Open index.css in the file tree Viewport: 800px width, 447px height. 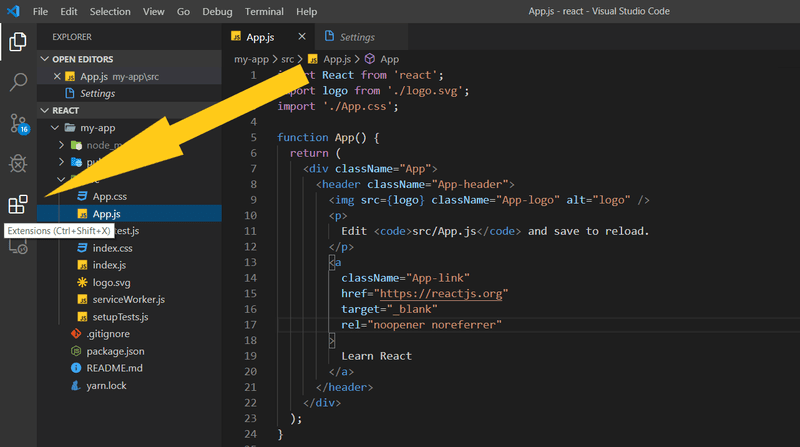[x=113, y=248]
